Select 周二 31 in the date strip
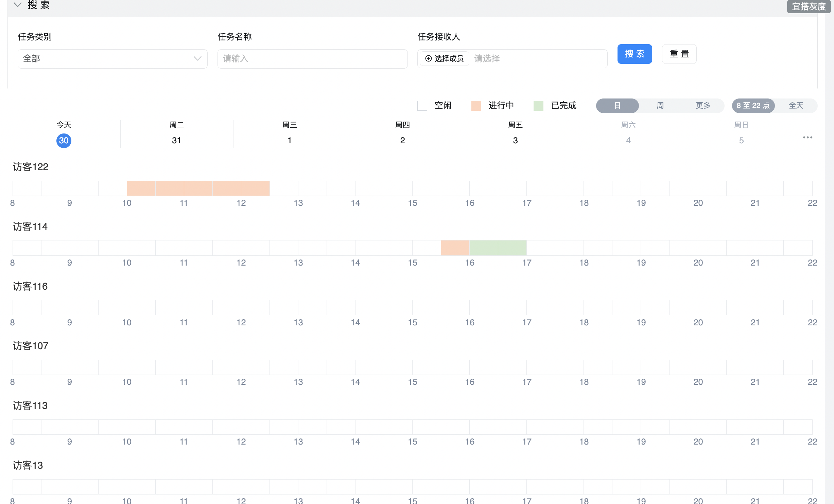 pos(177,134)
